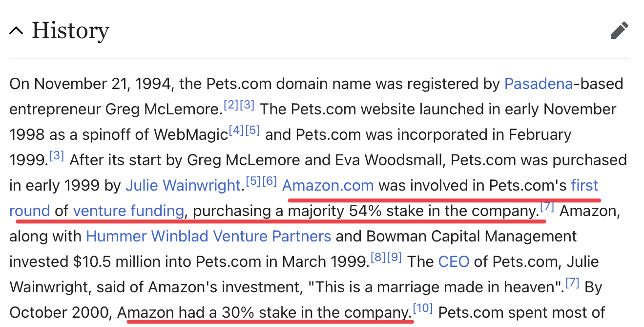Open citation [7] after 54% stake sentence
Image resolution: width=644 pixels, height=327 pixels.
[x=547, y=207]
